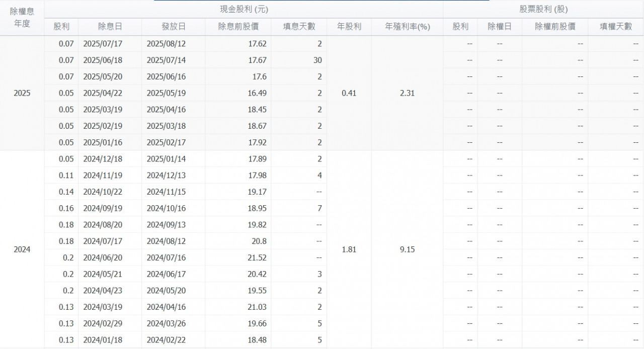Click ex-dividend date 2025/07/17
This screenshot has width=644, height=349.
point(103,44)
